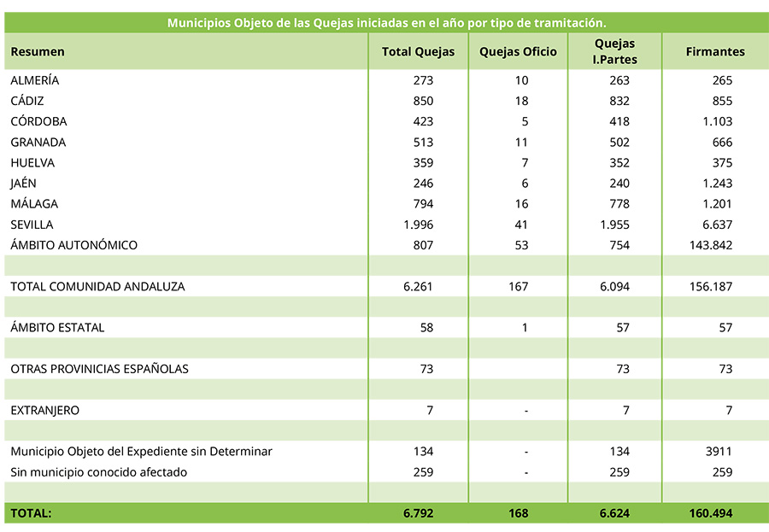Image resolution: width=769 pixels, height=532 pixels.
Task: Select JAÉN's Firmantes value 1.243
Action: pyautogui.click(x=716, y=184)
